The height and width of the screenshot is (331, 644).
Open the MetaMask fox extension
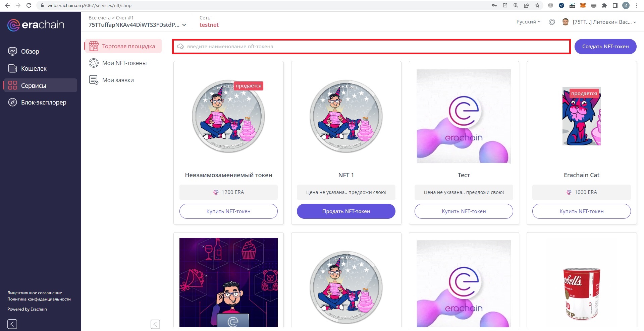click(x=583, y=5)
